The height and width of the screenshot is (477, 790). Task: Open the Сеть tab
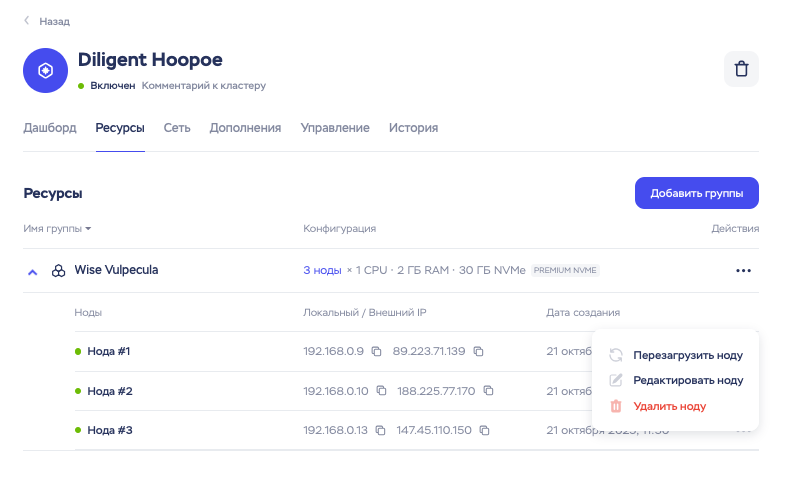(177, 128)
